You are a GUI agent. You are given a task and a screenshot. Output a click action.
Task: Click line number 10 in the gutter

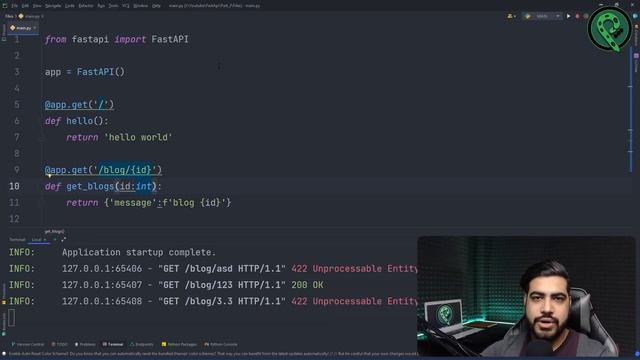(14, 186)
